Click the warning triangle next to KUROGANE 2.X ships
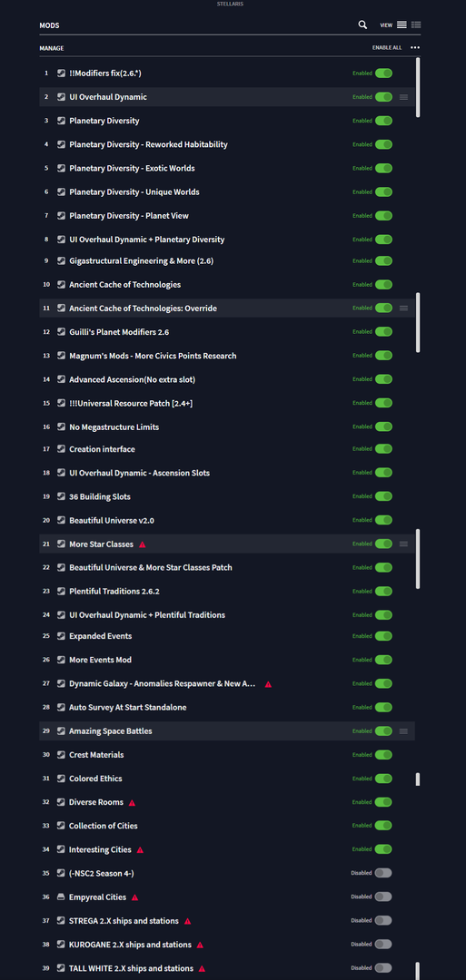 [200, 945]
